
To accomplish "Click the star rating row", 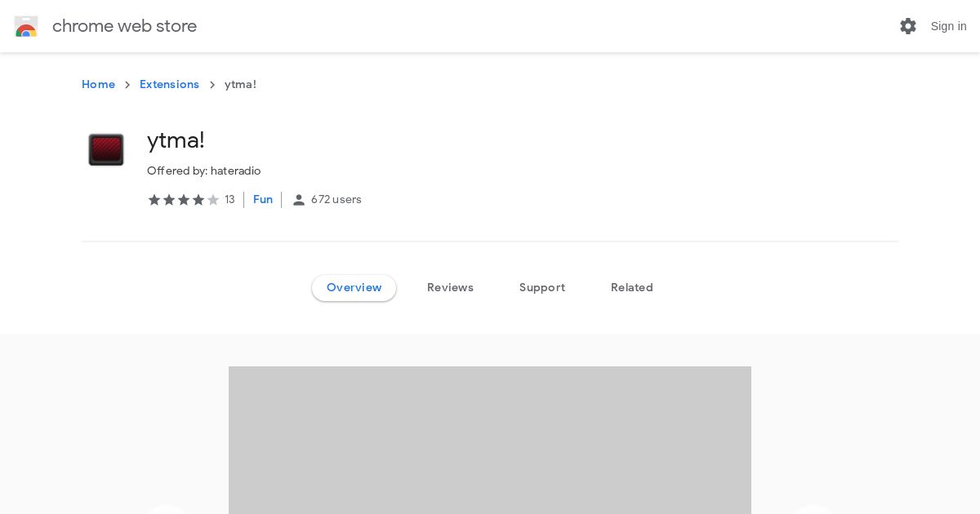I will coord(184,200).
